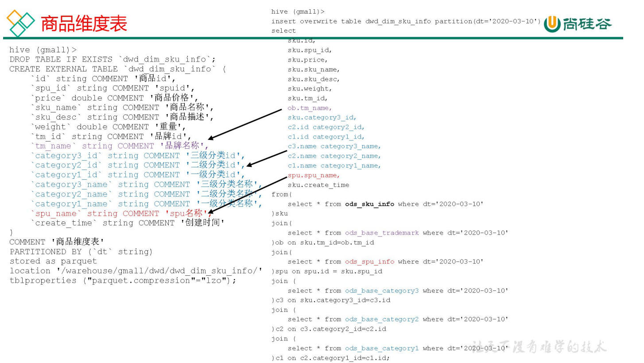
Task: Click the )ob on sku.tm_id=ob.tm_id line
Action: pyautogui.click(x=323, y=243)
